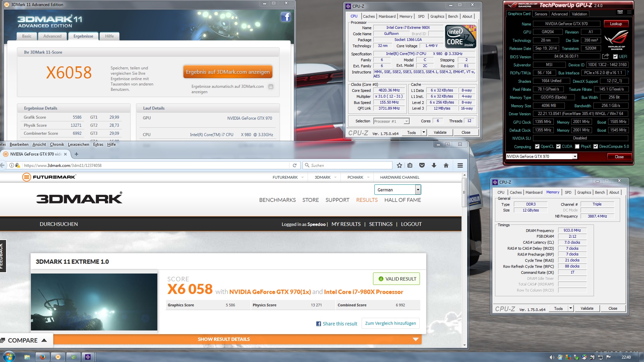This screenshot has height=362, width=644.
Task: Click the volume speaker icon in system tray
Action: 552,357
